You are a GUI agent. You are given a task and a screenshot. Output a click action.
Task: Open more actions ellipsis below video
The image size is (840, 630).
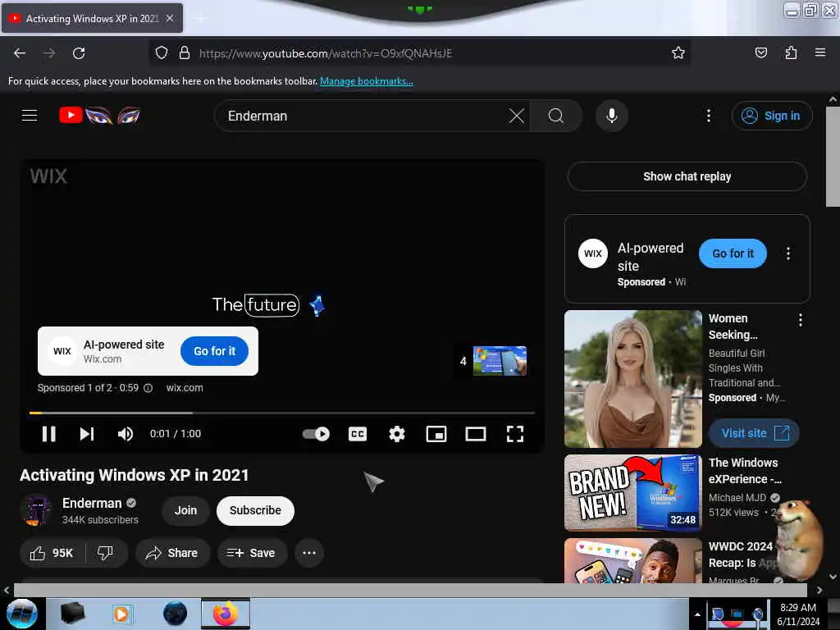click(x=309, y=553)
